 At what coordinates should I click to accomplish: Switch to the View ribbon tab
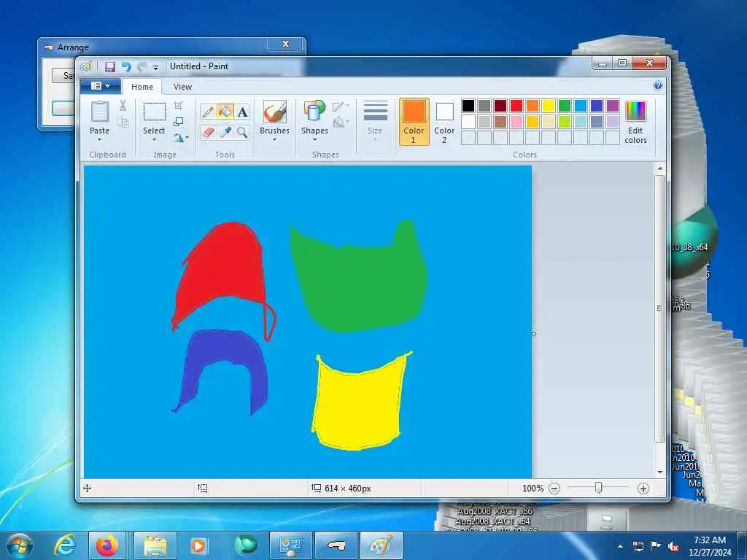tap(182, 87)
